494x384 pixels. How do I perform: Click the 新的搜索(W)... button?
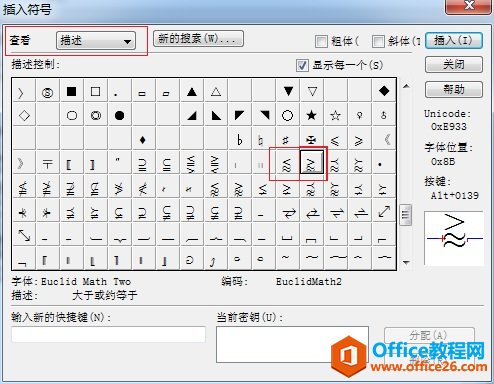[198, 39]
